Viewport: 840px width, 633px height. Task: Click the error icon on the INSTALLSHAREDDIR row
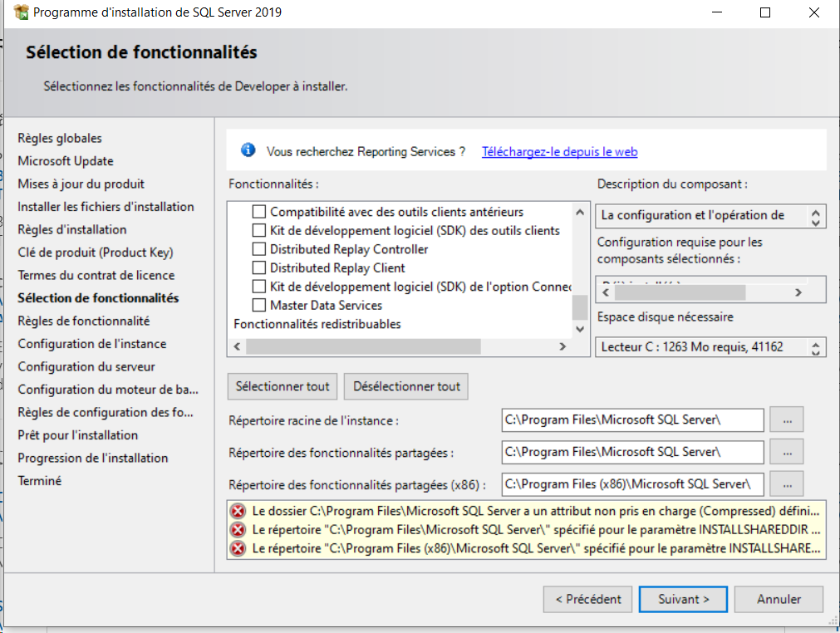click(x=238, y=530)
